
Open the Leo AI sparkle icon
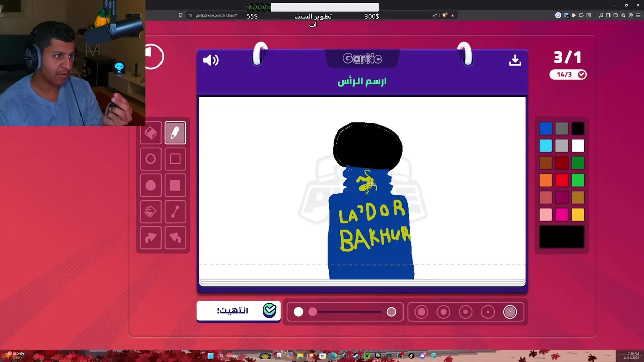[623, 15]
